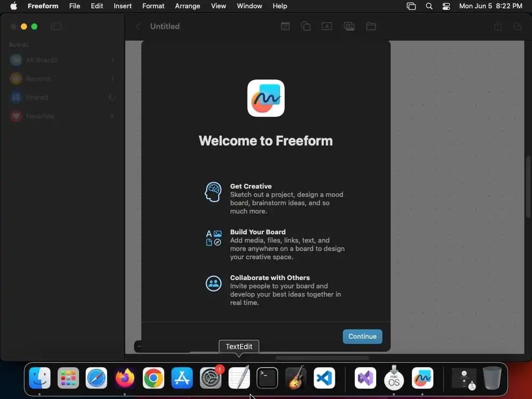Open App Store from the Dock
The height and width of the screenshot is (399, 532).
tap(182, 378)
